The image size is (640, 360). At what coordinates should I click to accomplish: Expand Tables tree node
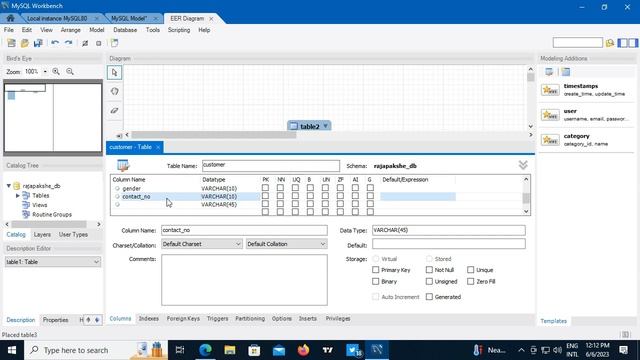pos(18,196)
